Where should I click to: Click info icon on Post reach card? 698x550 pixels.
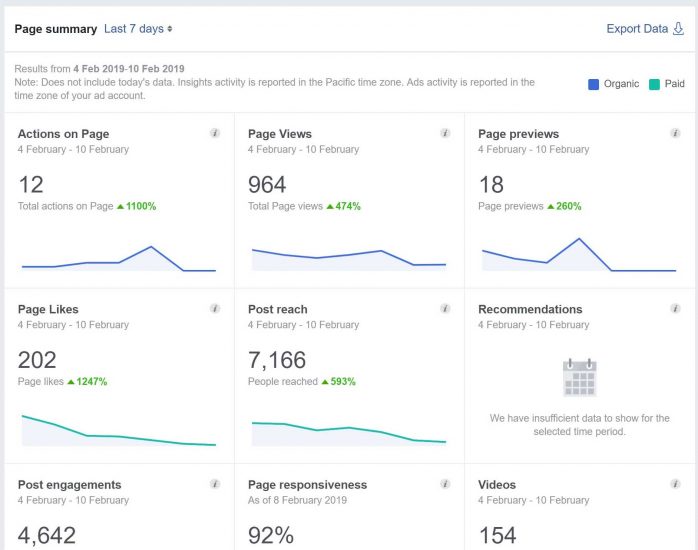coord(445,309)
